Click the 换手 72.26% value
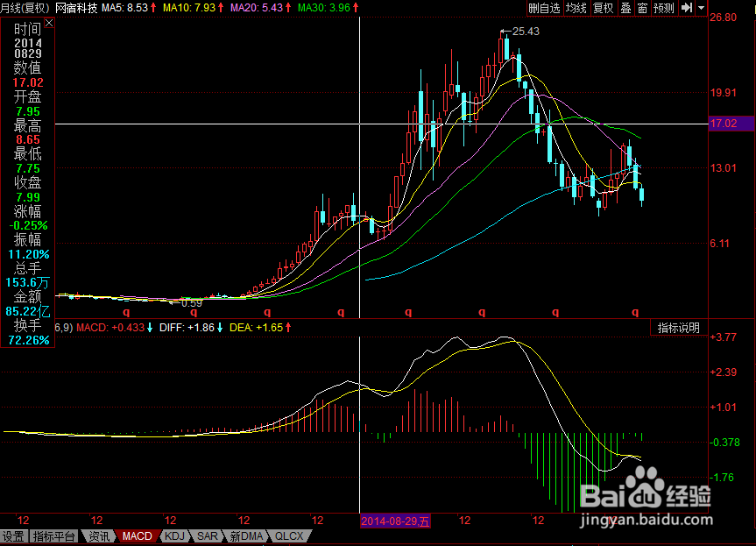 pos(29,340)
